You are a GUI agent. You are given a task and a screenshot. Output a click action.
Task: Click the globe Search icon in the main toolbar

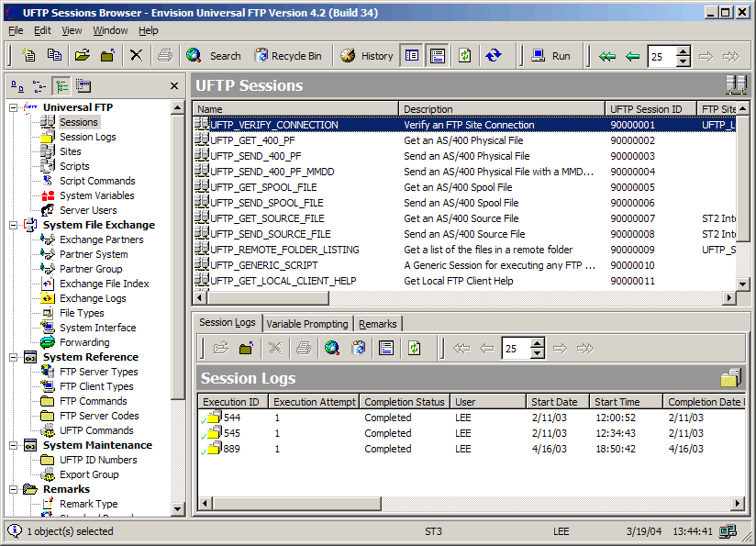click(194, 56)
